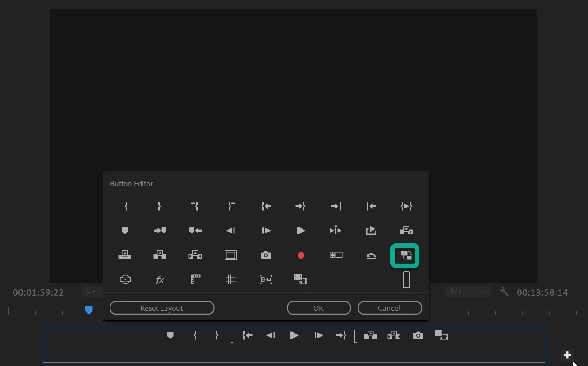Select the Mark In icon in Button Editor

(x=126, y=206)
